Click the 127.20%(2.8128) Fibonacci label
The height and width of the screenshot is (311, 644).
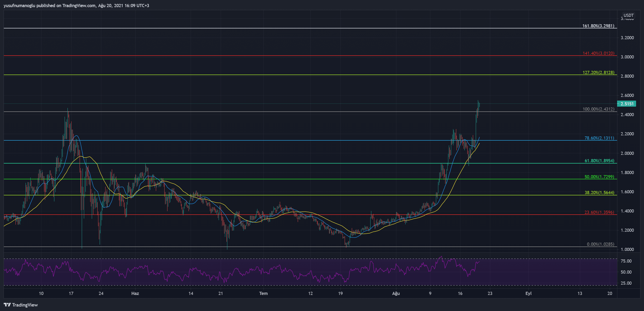coord(598,72)
